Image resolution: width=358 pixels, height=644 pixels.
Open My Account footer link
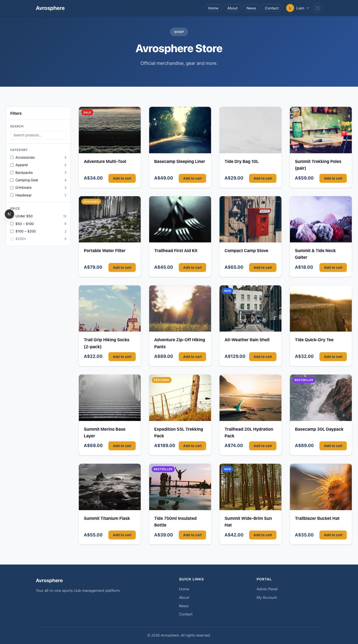266,597
